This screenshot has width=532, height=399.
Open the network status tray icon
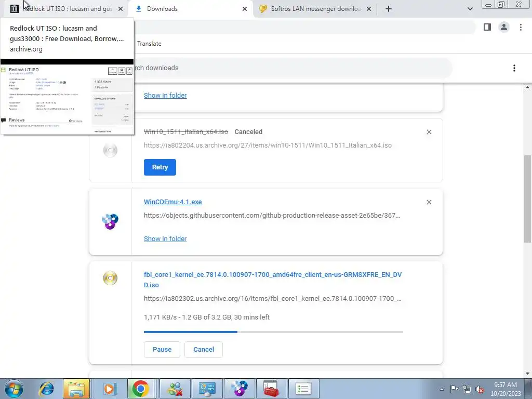pos(467,389)
